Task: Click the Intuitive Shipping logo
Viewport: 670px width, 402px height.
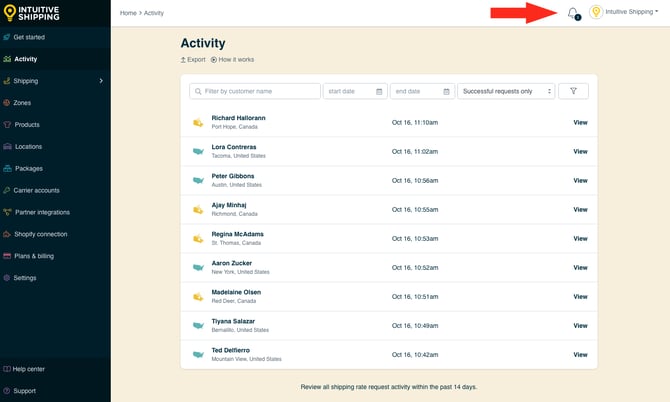Action: (x=31, y=13)
